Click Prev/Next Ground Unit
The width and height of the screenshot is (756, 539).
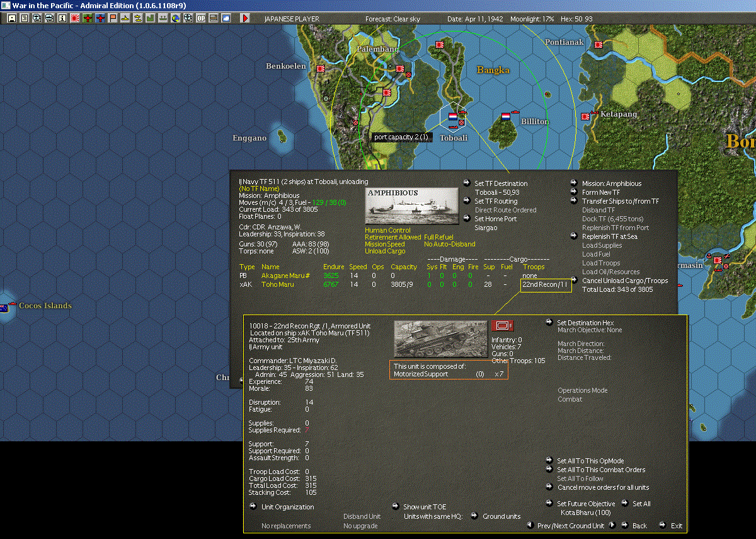coord(570,525)
